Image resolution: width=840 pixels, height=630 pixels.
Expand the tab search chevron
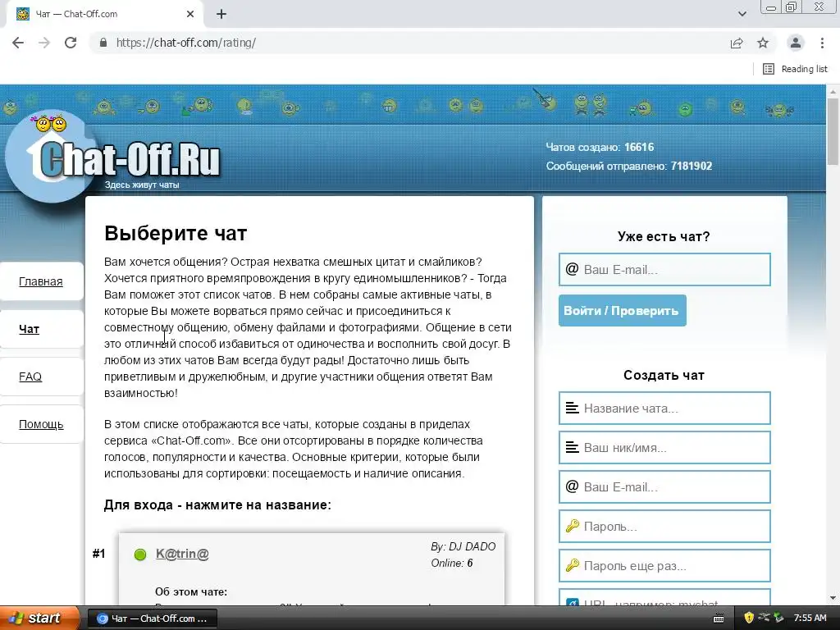pos(742,14)
